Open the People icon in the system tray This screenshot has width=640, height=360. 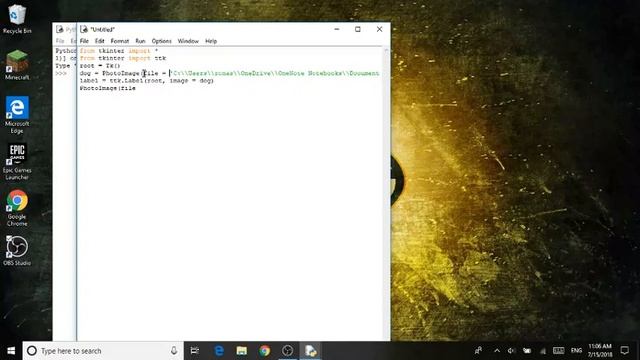(x=478, y=351)
